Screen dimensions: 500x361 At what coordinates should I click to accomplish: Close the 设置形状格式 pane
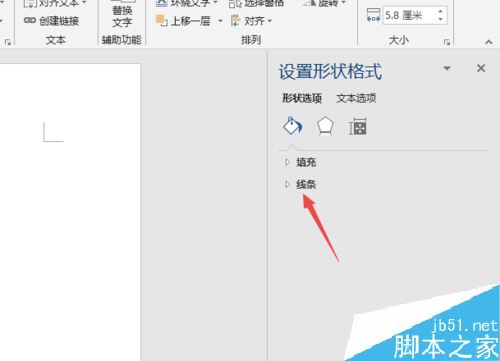(481, 68)
